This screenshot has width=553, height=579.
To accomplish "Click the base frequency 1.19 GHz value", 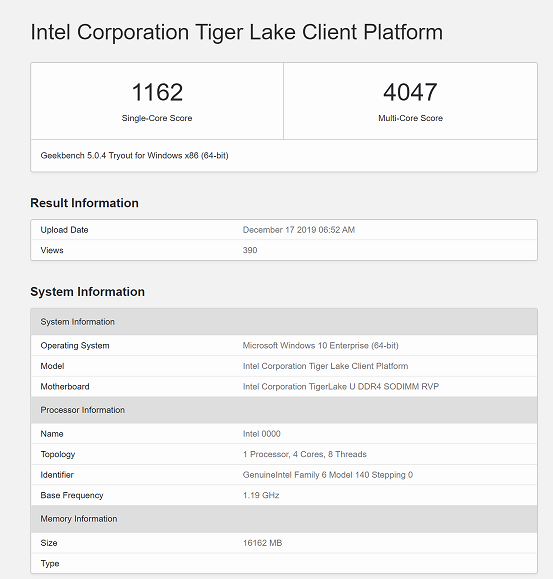I will coord(261,495).
